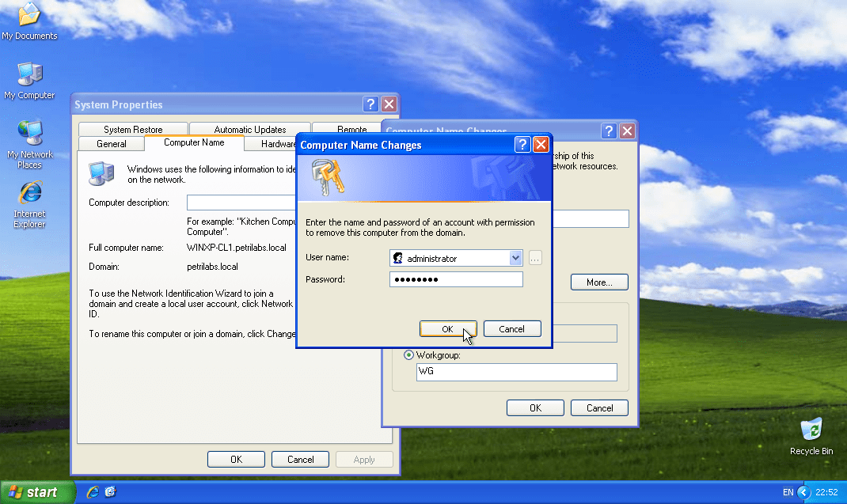
Task: Select the My Computer desktop icon
Action: [x=29, y=81]
